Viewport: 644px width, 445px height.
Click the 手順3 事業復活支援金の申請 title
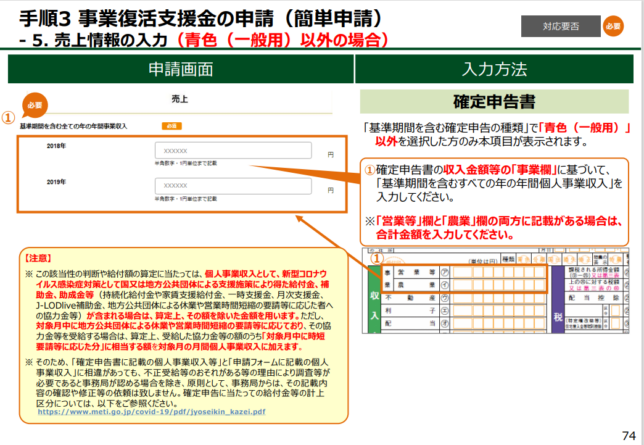click(201, 18)
